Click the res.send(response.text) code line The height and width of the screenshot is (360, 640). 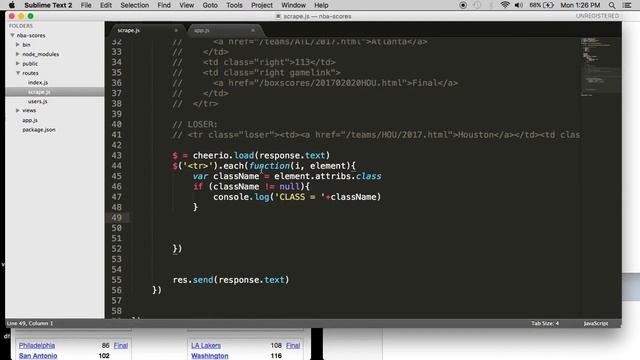231,280
